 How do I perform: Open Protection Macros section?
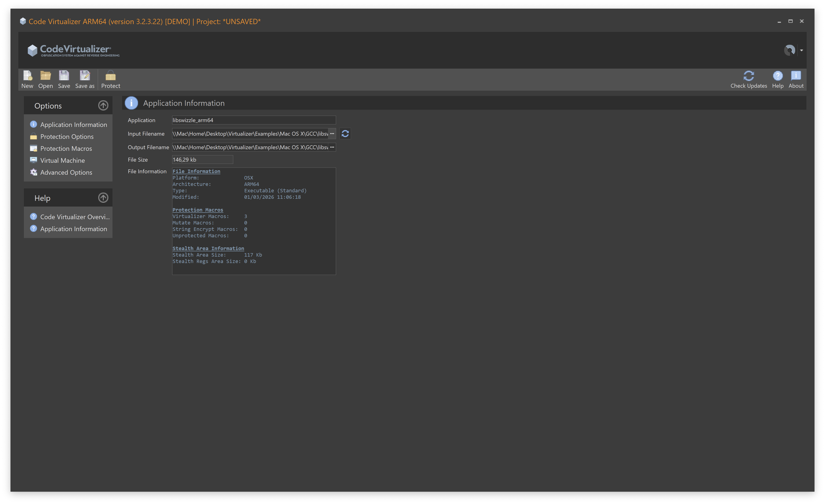point(61,148)
